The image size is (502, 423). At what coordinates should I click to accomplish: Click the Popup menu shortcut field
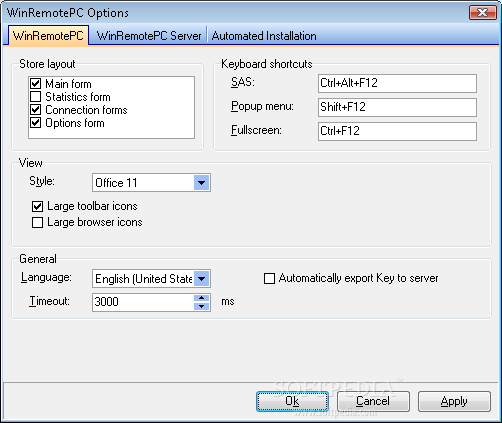397,107
